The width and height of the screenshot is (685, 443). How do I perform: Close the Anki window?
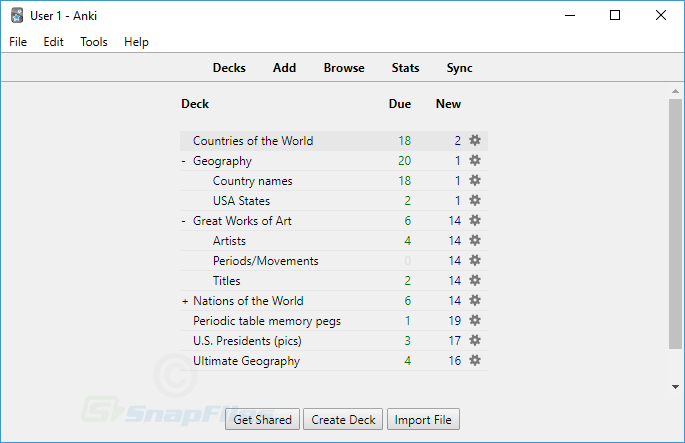click(x=661, y=15)
